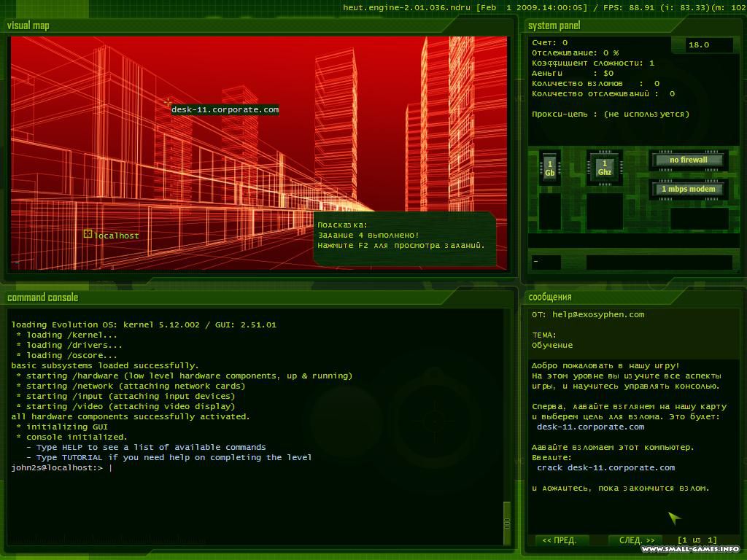Grab the command console scrollbar handle

(x=507, y=522)
